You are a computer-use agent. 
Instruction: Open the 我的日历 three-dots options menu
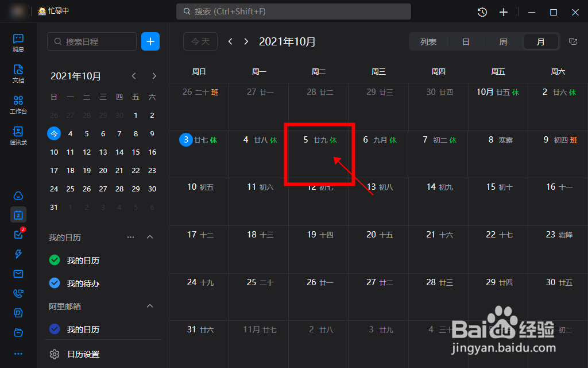click(130, 237)
